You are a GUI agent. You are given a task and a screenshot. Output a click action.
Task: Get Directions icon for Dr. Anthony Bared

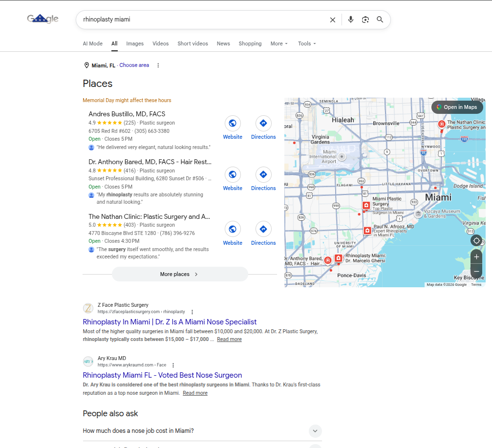pos(263,174)
